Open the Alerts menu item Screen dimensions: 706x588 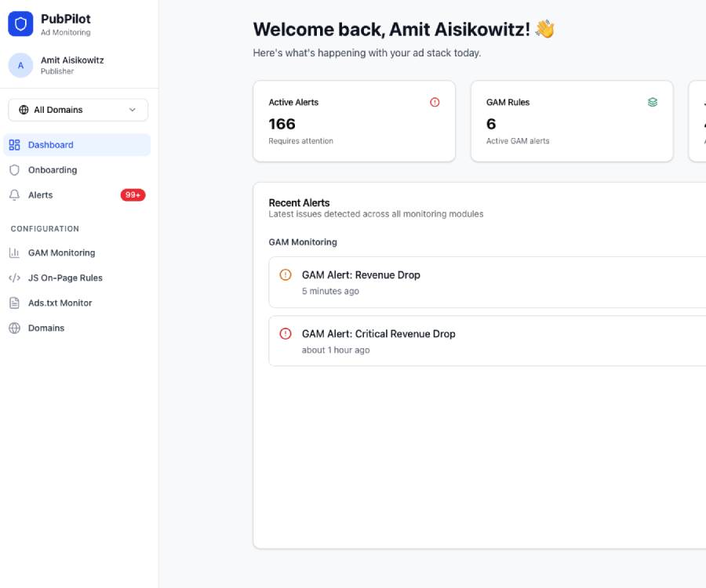click(41, 195)
